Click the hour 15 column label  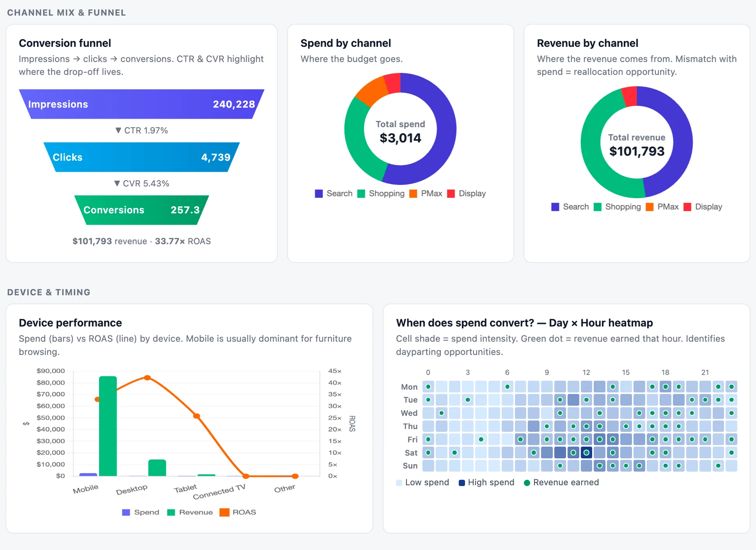pyautogui.click(x=626, y=372)
